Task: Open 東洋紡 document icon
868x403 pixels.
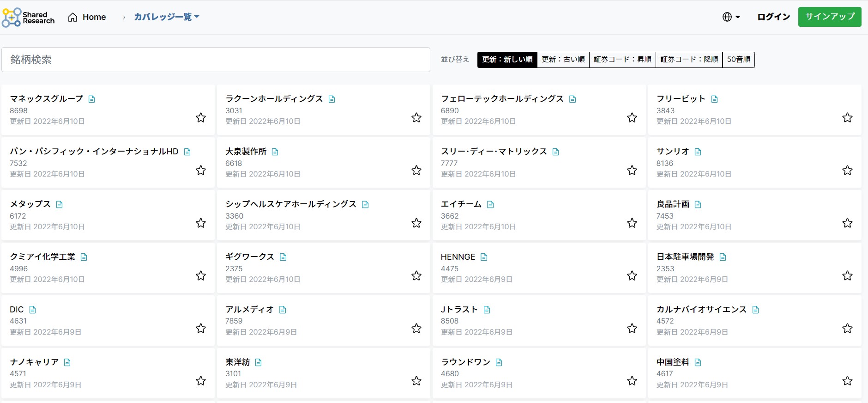Action: coord(258,362)
